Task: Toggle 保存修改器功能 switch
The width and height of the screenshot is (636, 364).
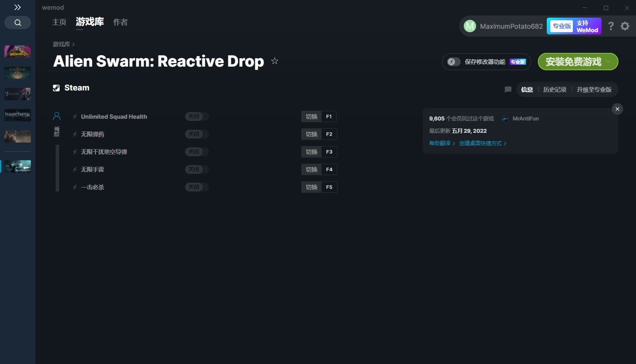Action: coord(454,62)
